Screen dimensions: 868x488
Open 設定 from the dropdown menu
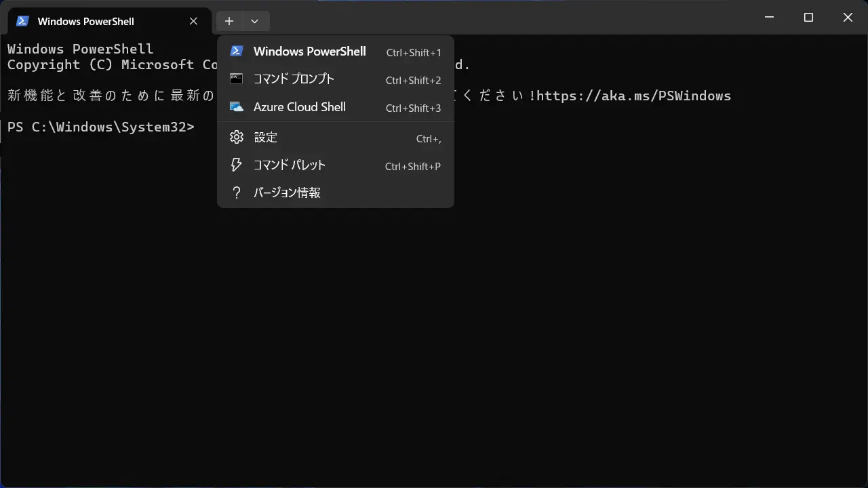pos(265,138)
